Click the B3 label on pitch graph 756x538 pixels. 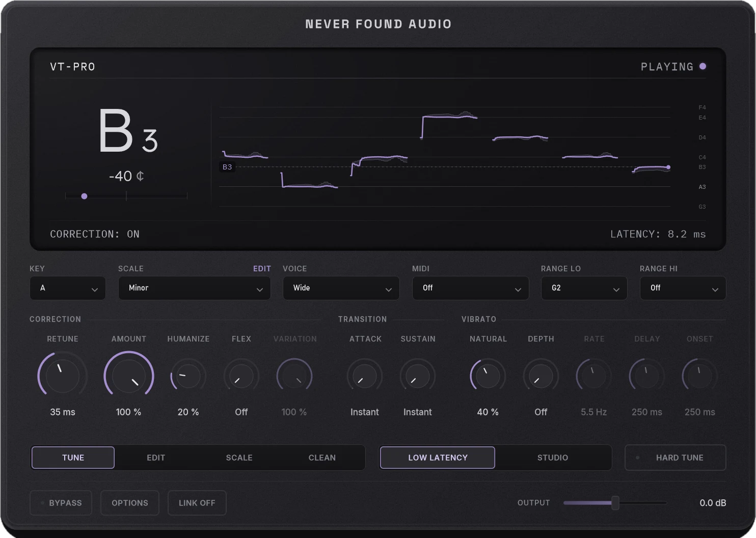[x=227, y=167]
